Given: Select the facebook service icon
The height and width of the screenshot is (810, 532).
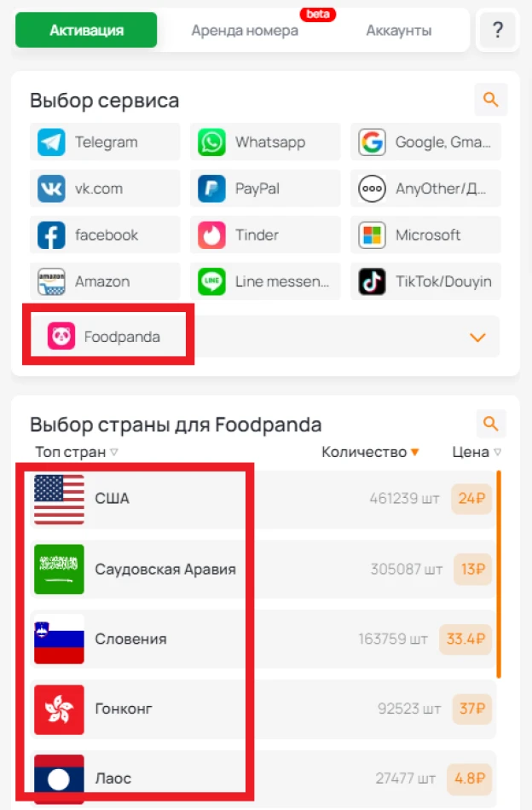Looking at the screenshot, I should [x=51, y=235].
